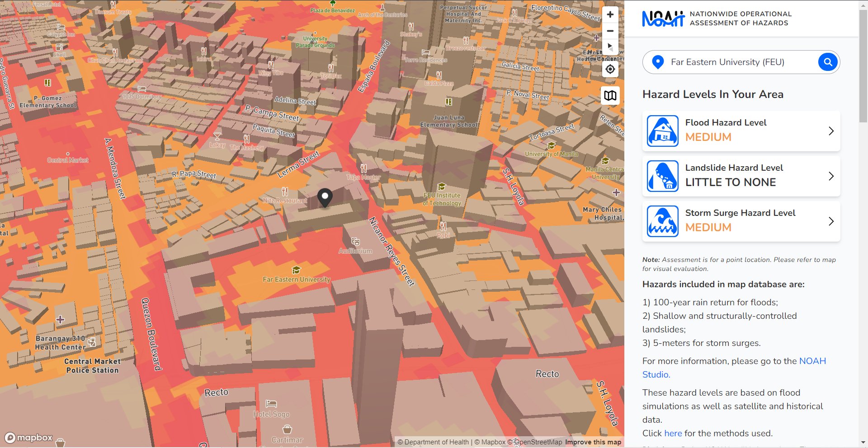Viewport: 868px width, 448px height.
Task: Click the geolocate crosshair icon
Action: (x=610, y=69)
